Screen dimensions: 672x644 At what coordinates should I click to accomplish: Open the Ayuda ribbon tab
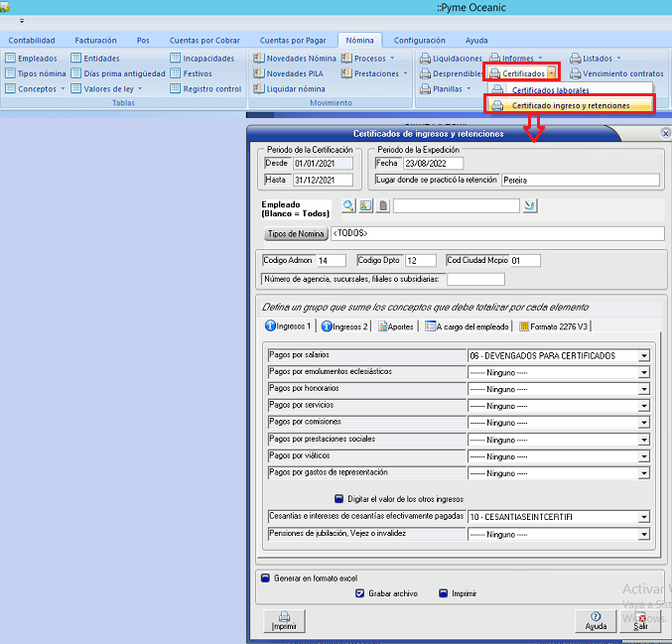[476, 41]
